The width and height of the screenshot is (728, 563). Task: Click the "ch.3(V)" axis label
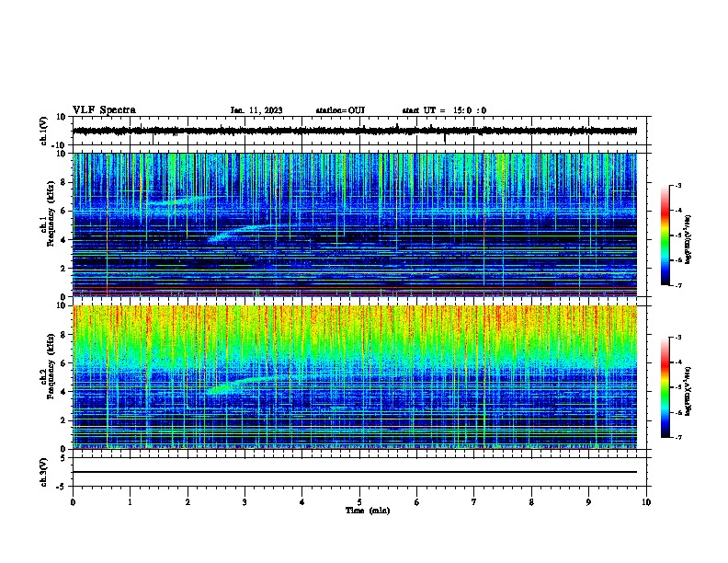(43, 472)
